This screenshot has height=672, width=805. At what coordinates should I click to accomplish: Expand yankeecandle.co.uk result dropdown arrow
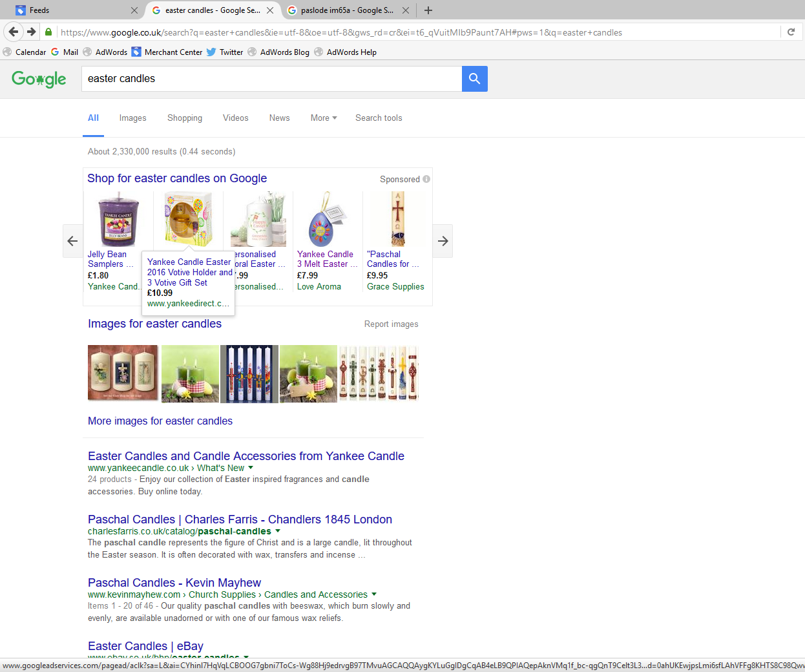pos(251,468)
